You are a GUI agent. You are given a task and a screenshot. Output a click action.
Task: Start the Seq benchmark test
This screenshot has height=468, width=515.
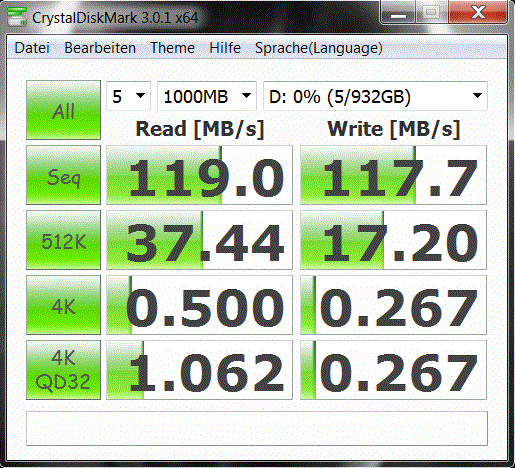(x=63, y=175)
